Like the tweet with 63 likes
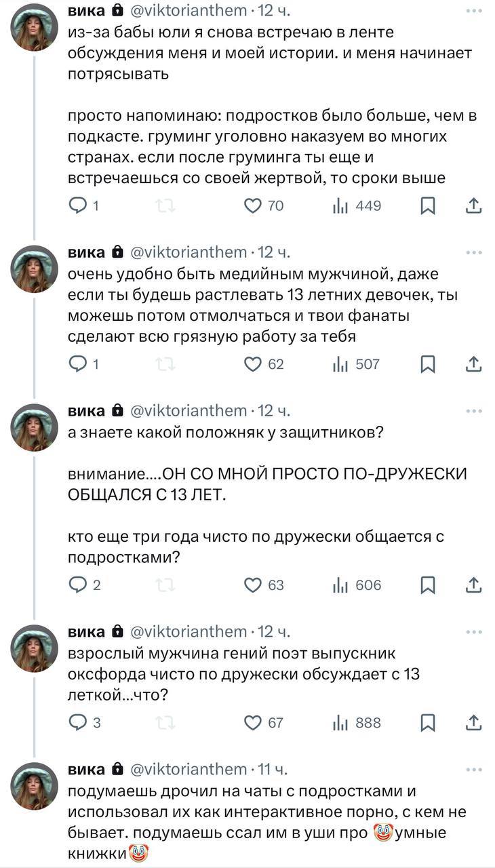The width and height of the screenshot is (495, 868). pos(253,585)
